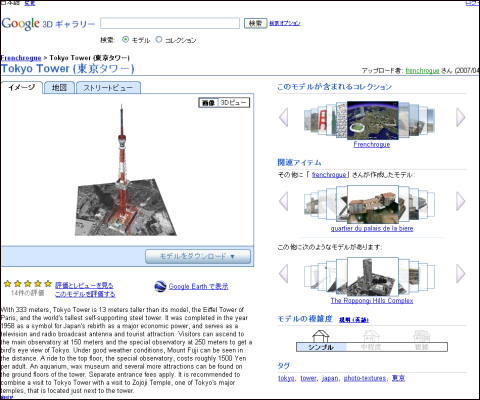The image size is (480, 400).
Task: Open the ストリートビュー tab
Action: (108, 88)
